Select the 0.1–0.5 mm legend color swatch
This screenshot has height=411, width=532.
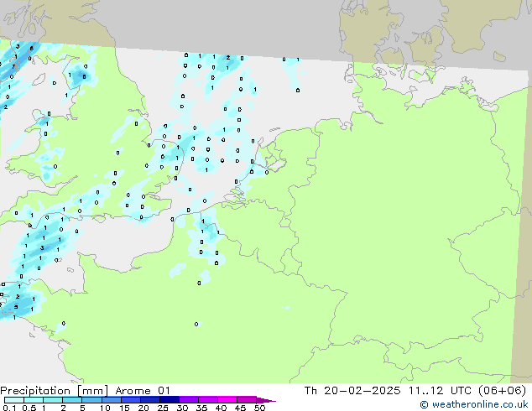point(14,400)
